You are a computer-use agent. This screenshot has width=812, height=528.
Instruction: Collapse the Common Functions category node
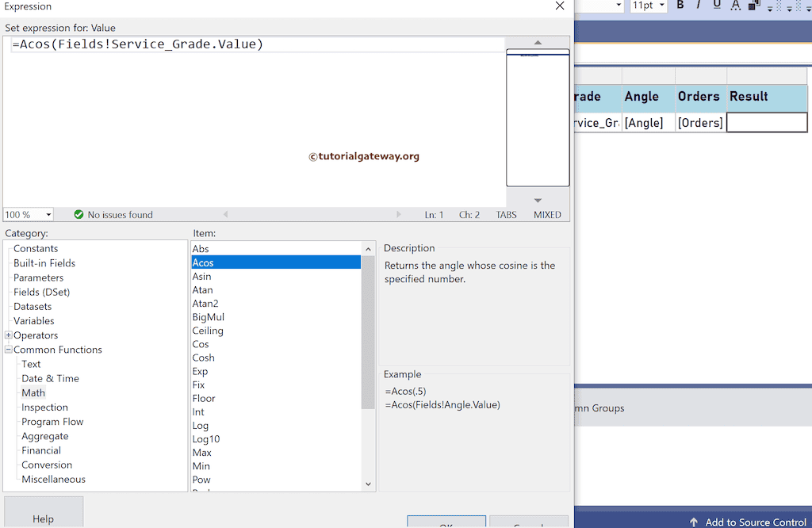tap(8, 350)
